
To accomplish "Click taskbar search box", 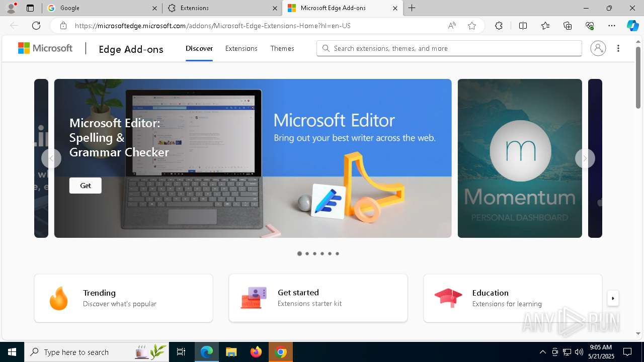I will pos(97,352).
